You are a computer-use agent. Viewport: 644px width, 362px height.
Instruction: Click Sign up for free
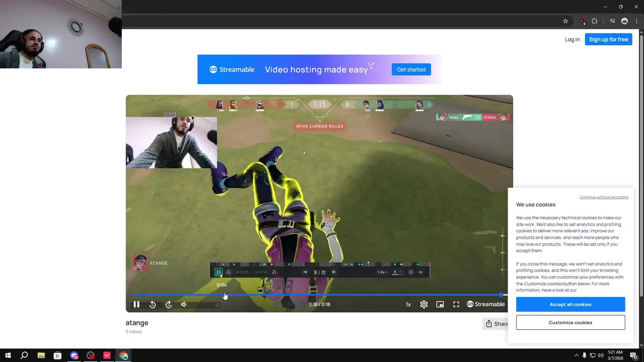pos(608,39)
